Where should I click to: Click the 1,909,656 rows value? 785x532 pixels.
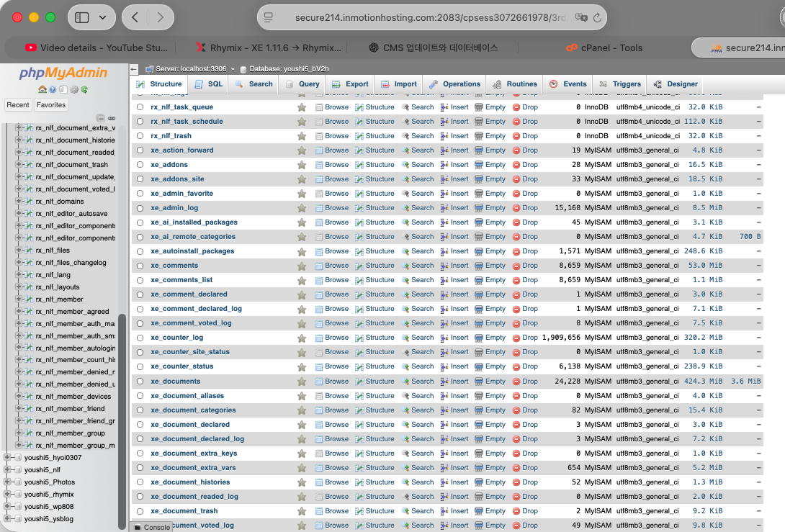[x=561, y=338]
